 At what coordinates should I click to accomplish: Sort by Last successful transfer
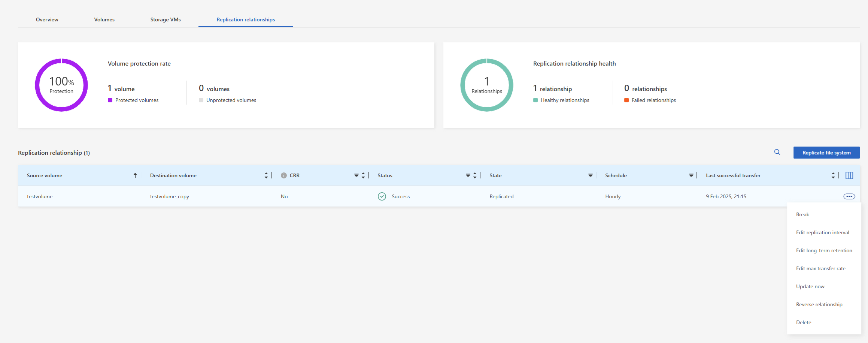(833, 175)
